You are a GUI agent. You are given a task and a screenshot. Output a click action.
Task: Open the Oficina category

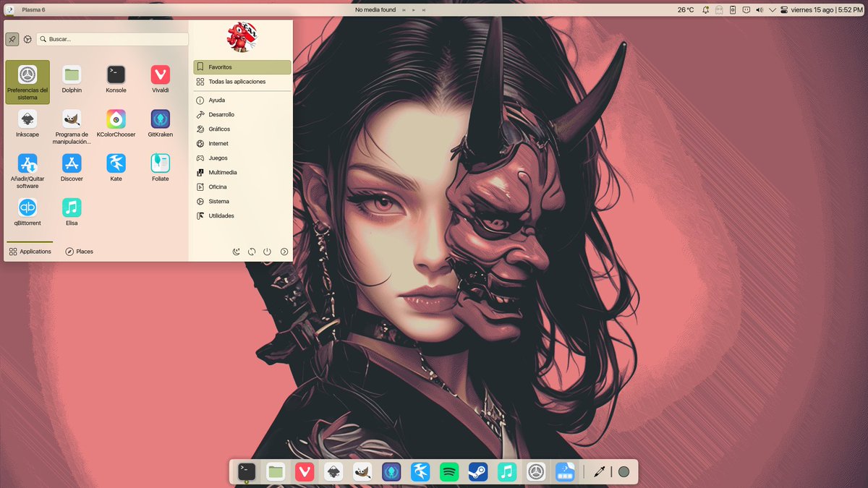[x=242, y=187]
